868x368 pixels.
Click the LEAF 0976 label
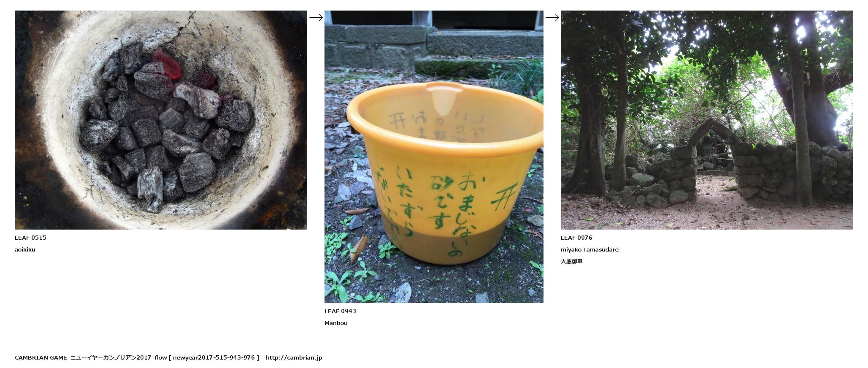pyautogui.click(x=576, y=238)
